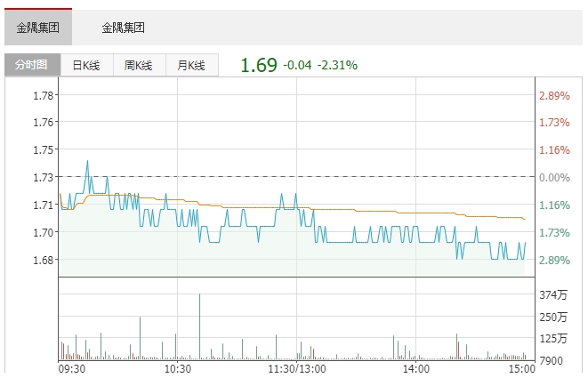The height and width of the screenshot is (378, 588).
Task: Select the 11:30/13:00 midday time marker
Action: 299,368
